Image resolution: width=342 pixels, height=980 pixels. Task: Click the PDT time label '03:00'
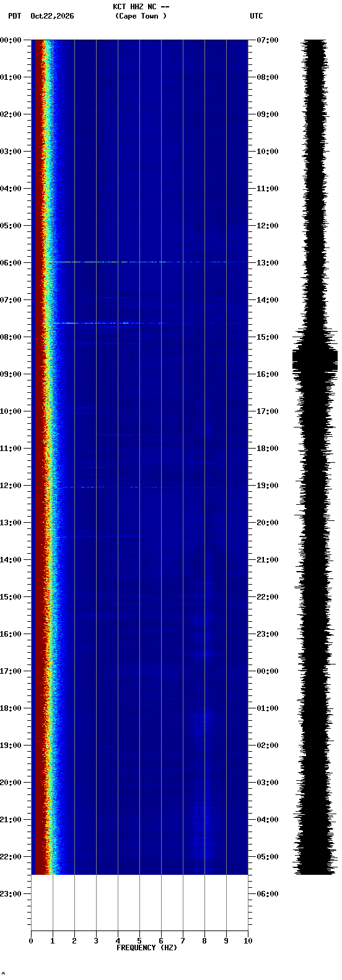click(x=11, y=152)
